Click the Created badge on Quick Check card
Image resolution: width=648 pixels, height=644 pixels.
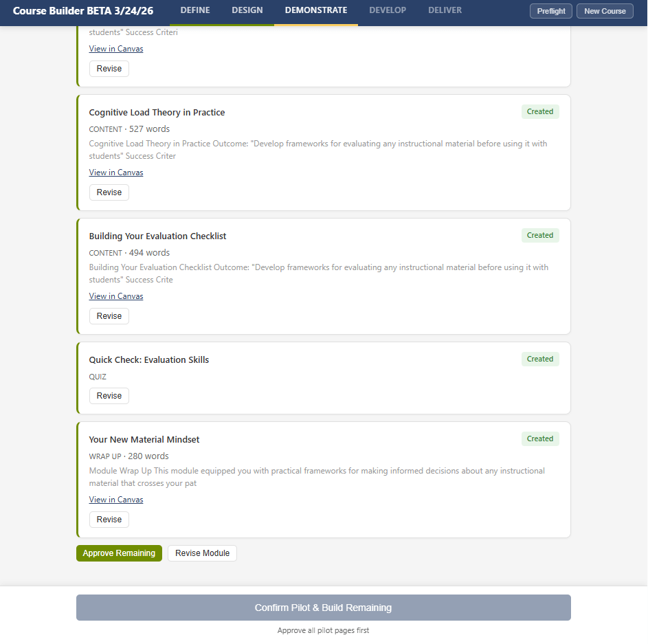[x=540, y=359]
